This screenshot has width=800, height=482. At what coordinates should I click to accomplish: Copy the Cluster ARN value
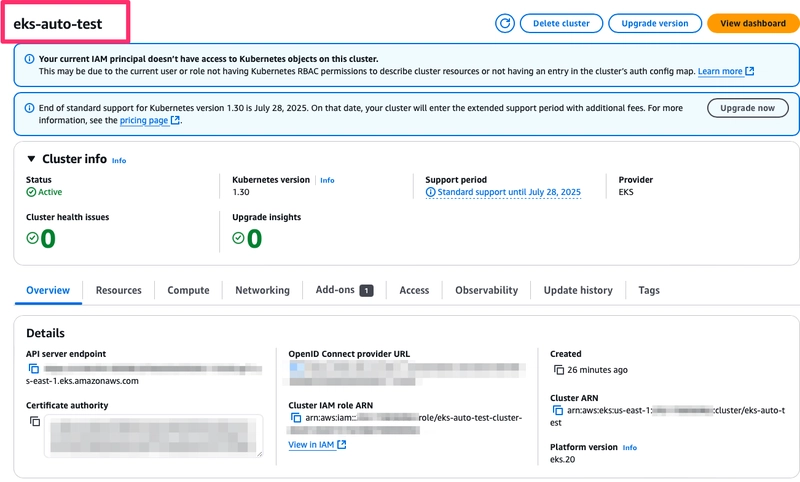pyautogui.click(x=558, y=410)
